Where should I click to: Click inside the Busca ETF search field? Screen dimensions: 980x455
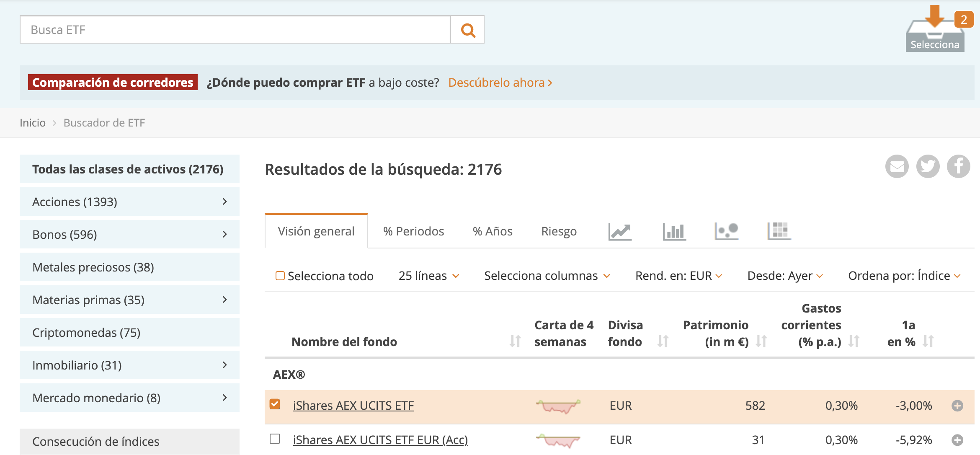235,29
